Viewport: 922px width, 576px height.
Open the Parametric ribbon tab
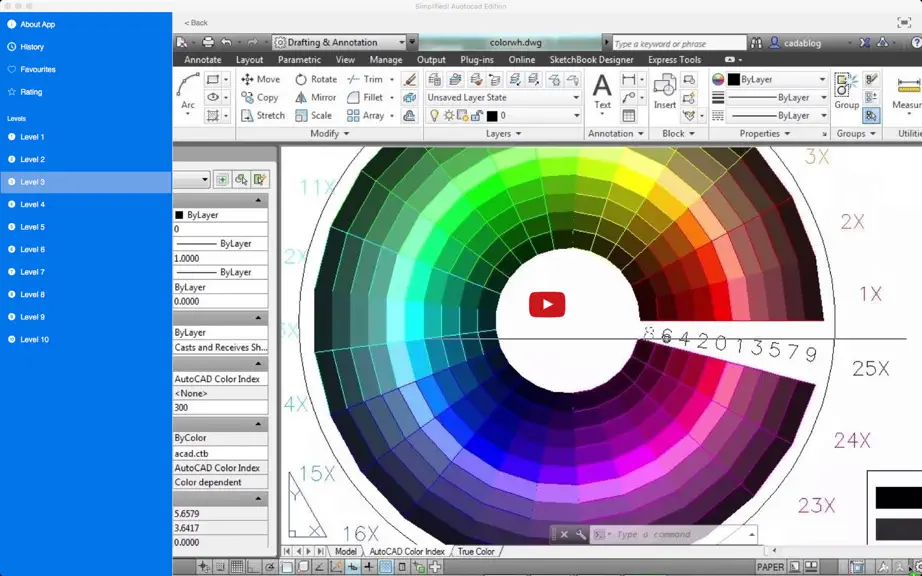click(299, 60)
